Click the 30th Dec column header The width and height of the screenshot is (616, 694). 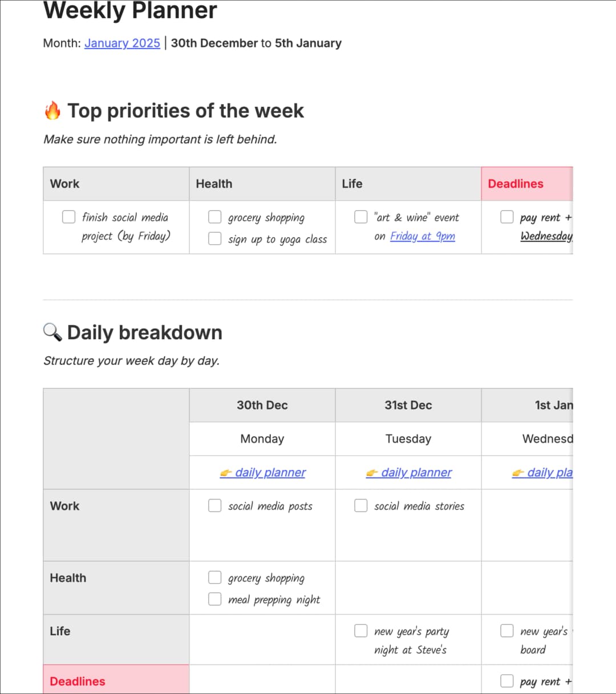pyautogui.click(x=262, y=405)
